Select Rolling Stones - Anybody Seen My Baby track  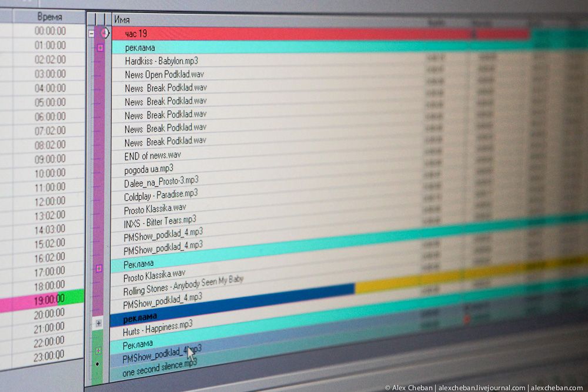click(x=183, y=286)
